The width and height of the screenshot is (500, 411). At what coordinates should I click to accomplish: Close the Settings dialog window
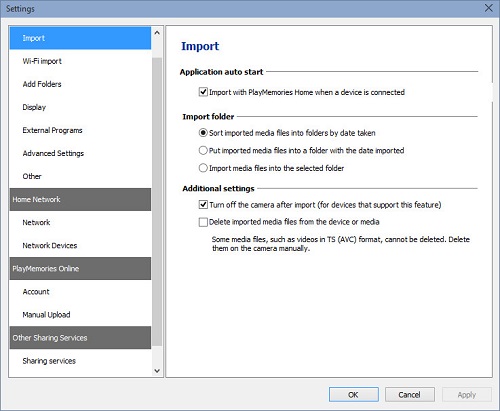pos(489,8)
